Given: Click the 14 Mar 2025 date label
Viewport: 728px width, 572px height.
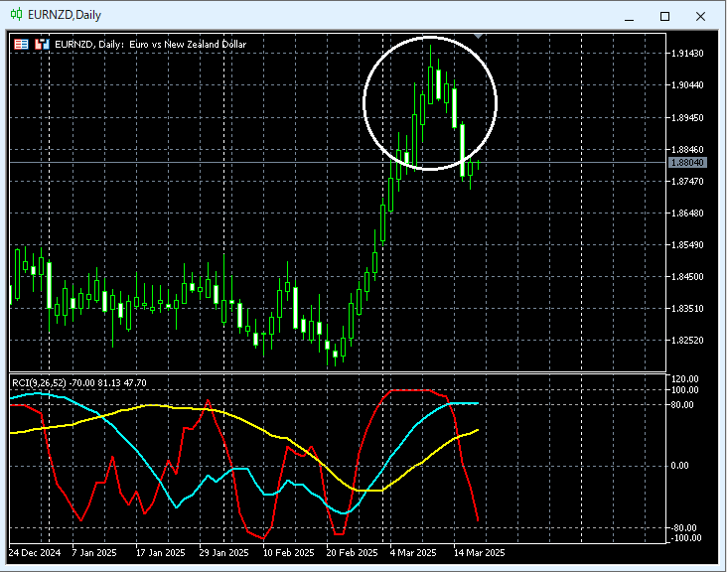Looking at the screenshot, I should coord(479,553).
